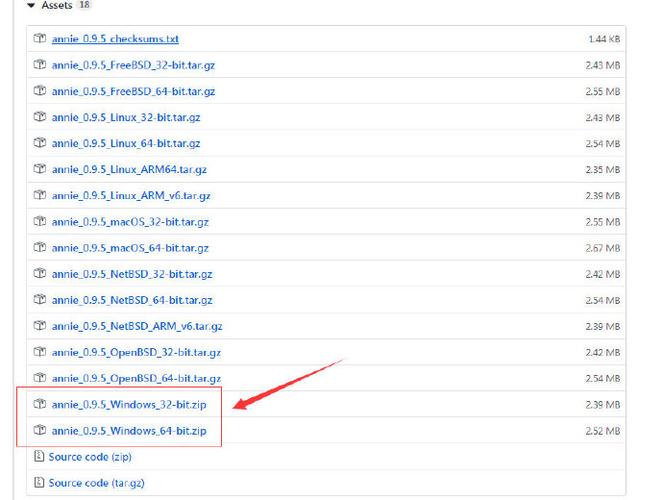Download annie_0.9.5_FreeBSD_64-bit.tar.gz

[133, 91]
